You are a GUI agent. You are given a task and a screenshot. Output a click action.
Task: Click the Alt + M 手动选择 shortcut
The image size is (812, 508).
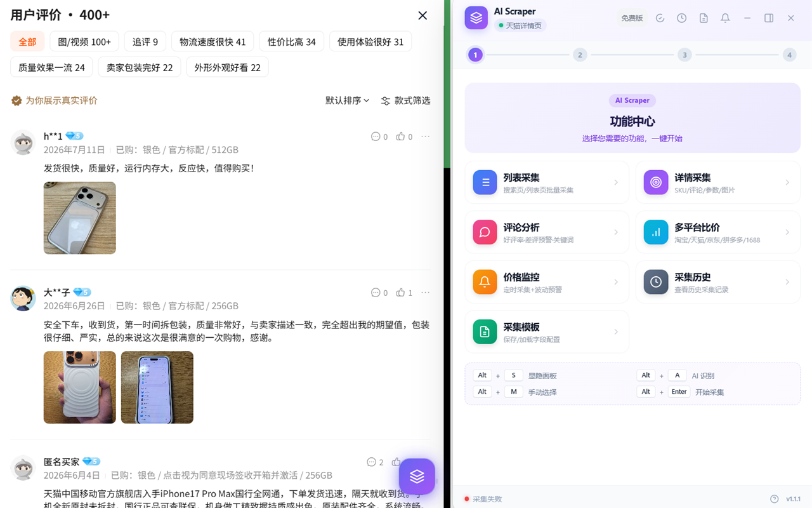(x=515, y=392)
